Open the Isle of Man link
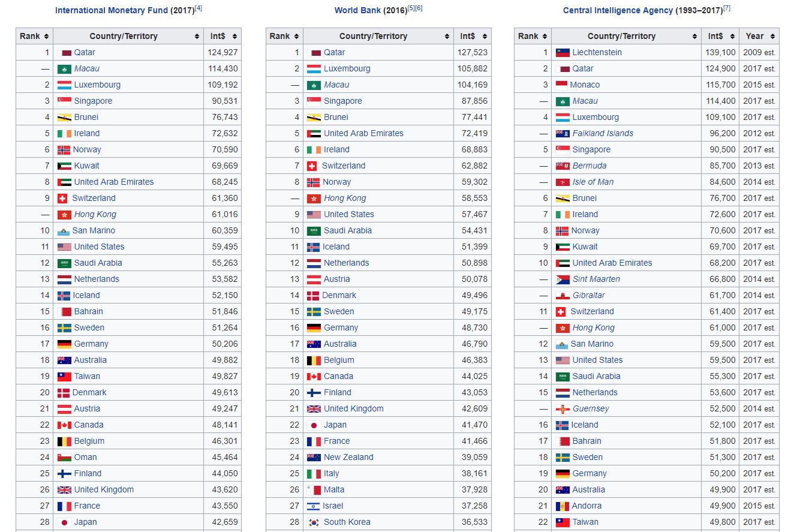The height and width of the screenshot is (532, 803). 593,182
